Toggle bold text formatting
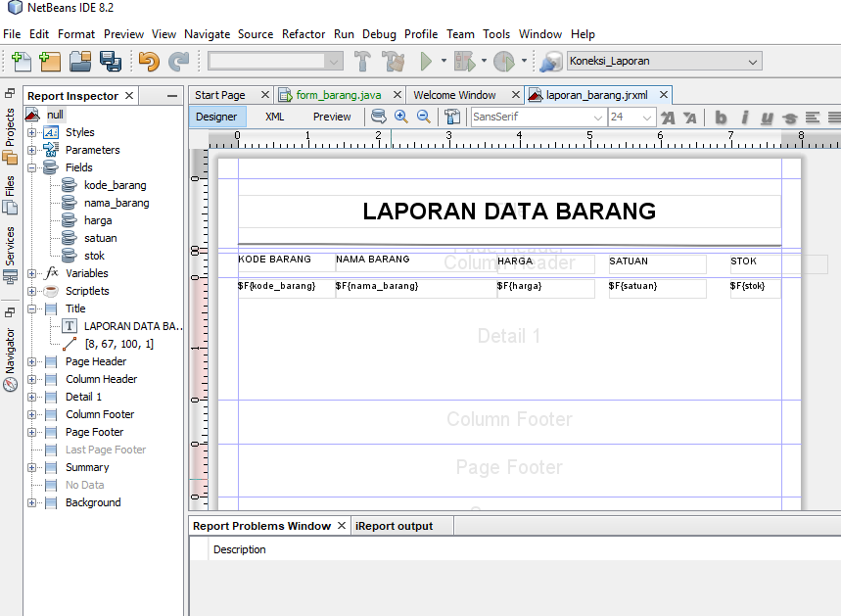Screen dimensions: 841x616 click(721, 118)
